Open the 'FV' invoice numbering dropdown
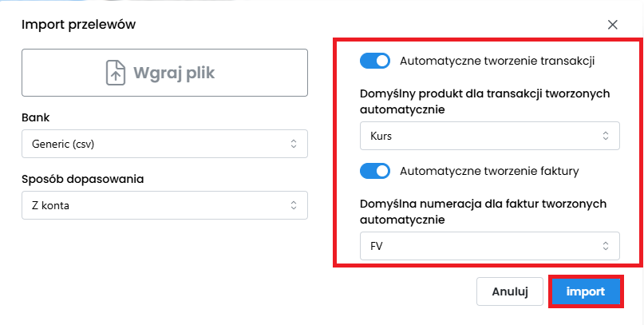The height and width of the screenshot is (325, 644). tap(489, 246)
